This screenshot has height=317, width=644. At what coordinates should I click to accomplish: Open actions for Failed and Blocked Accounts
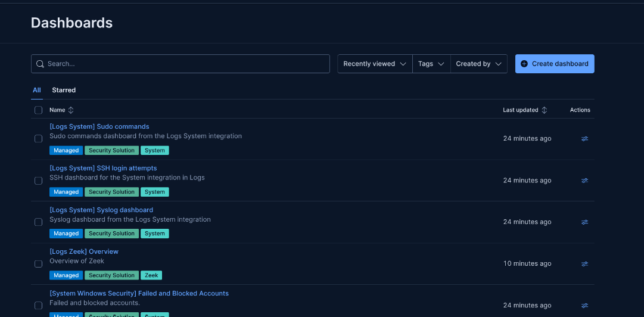(x=585, y=306)
